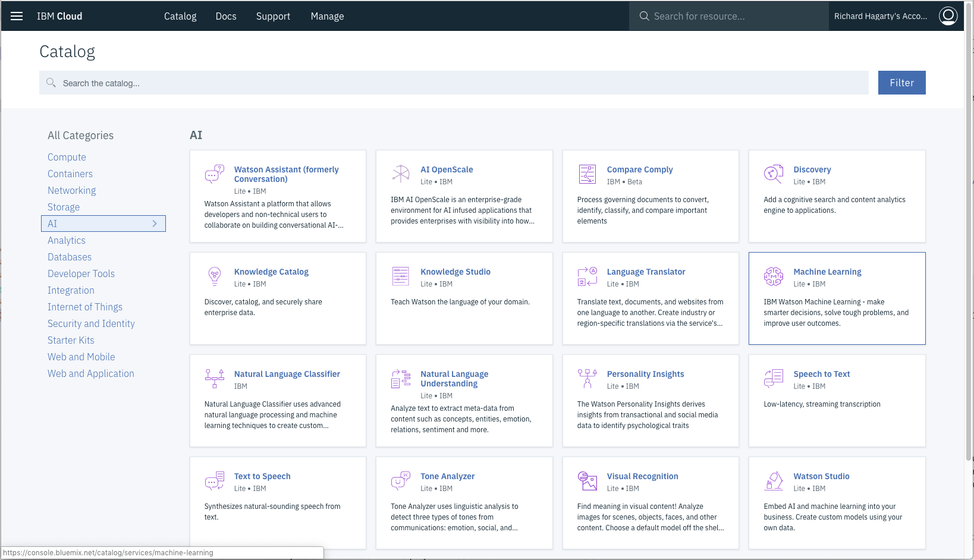Click the Compare Comply document icon
This screenshot has width=974, height=560.
point(587,174)
